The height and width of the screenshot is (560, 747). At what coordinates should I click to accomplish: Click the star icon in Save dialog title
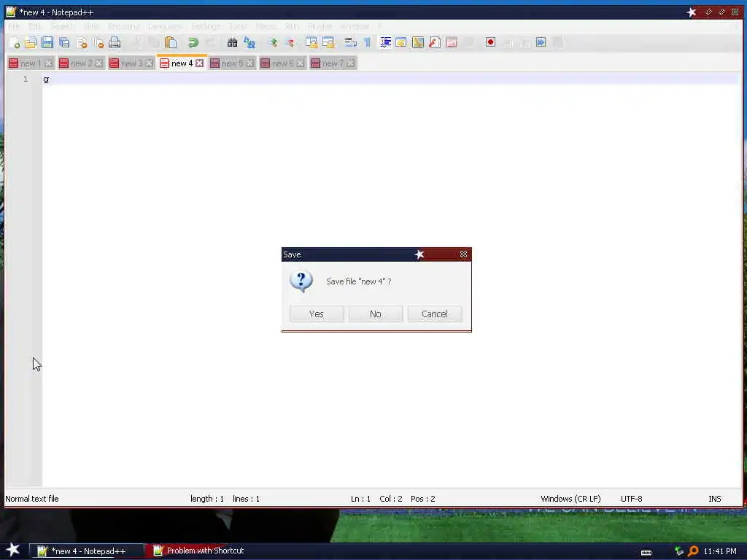tap(419, 254)
